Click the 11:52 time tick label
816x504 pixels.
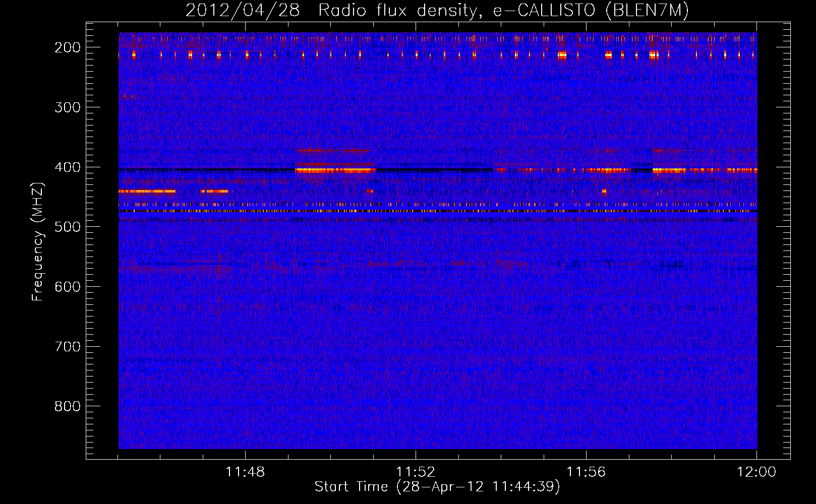point(416,472)
